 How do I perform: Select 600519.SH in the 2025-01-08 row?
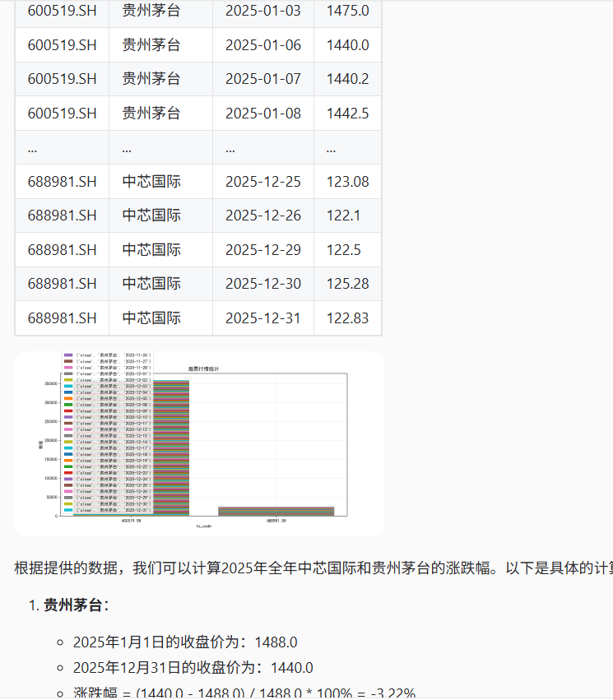[x=62, y=114]
